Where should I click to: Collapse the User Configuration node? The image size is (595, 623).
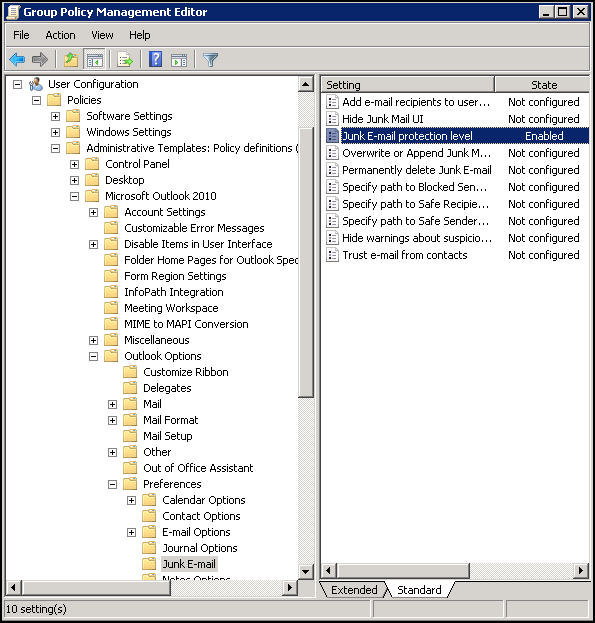coord(17,84)
